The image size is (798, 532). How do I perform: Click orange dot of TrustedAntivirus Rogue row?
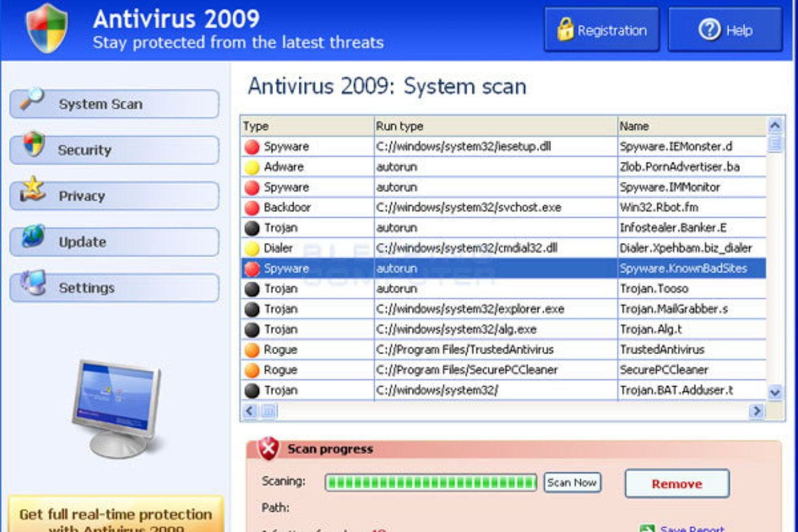(252, 350)
